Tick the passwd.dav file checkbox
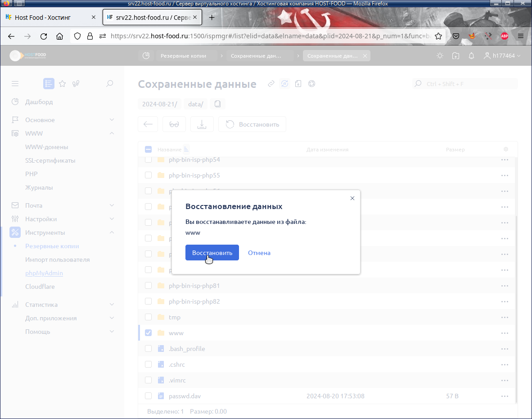Image resolution: width=532 pixels, height=419 pixels. pos(148,396)
